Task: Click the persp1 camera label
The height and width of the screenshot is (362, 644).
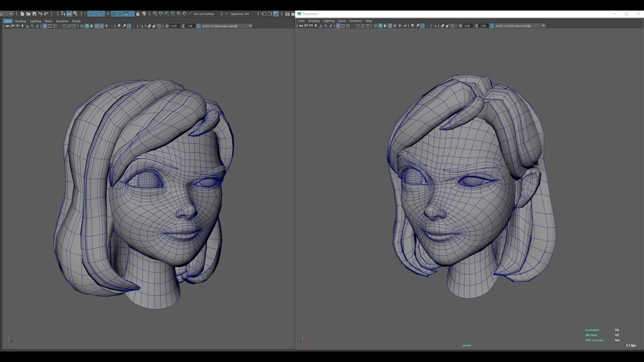Action: (x=467, y=345)
